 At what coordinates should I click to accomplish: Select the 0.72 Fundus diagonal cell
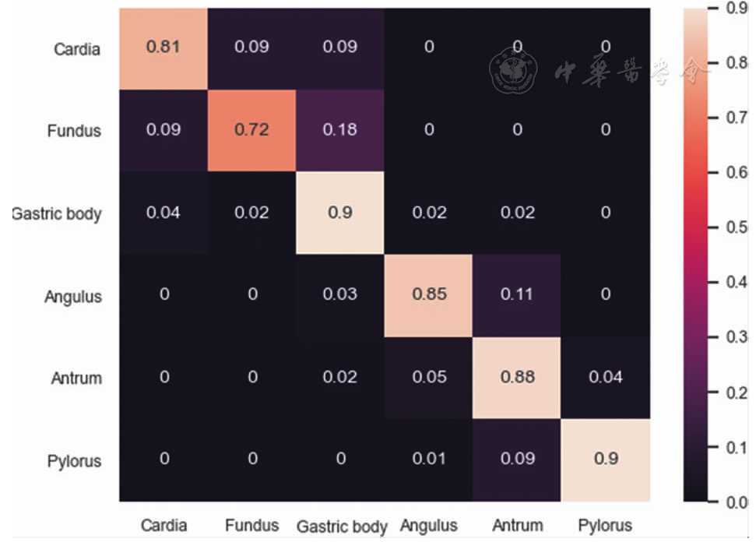tap(251, 129)
